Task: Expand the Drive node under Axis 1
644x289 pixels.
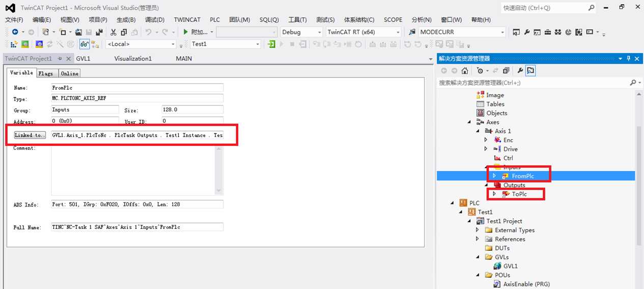Action: pos(486,149)
